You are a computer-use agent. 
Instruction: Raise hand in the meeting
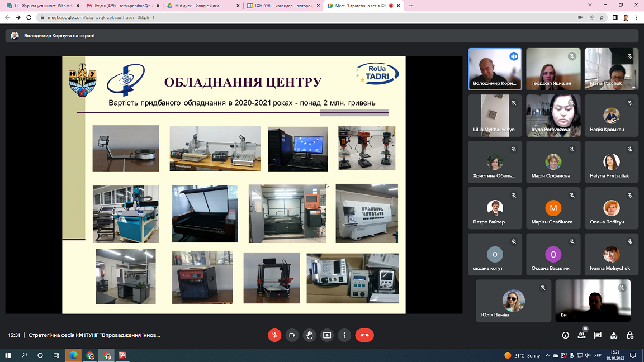pos(310,335)
